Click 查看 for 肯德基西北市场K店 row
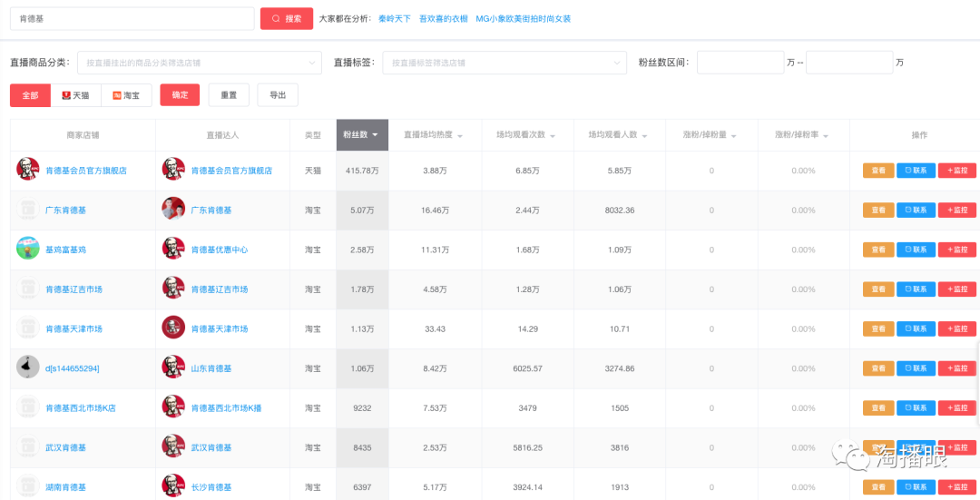 pyautogui.click(x=878, y=408)
